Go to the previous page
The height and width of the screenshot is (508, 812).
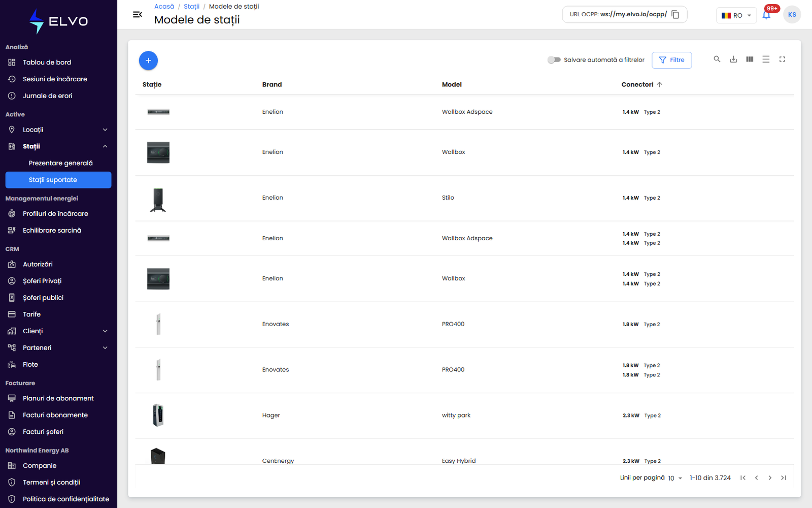757,478
